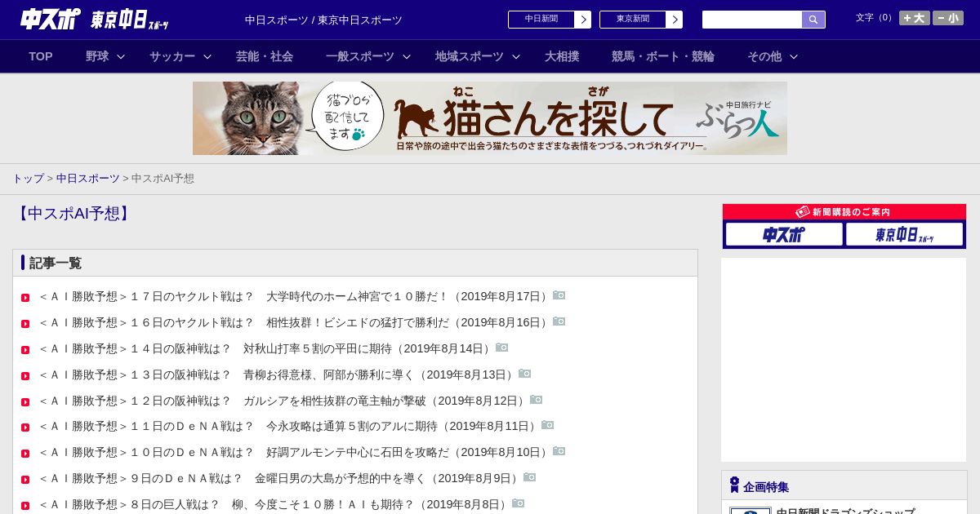Increase text size with the 大 button

(915, 18)
